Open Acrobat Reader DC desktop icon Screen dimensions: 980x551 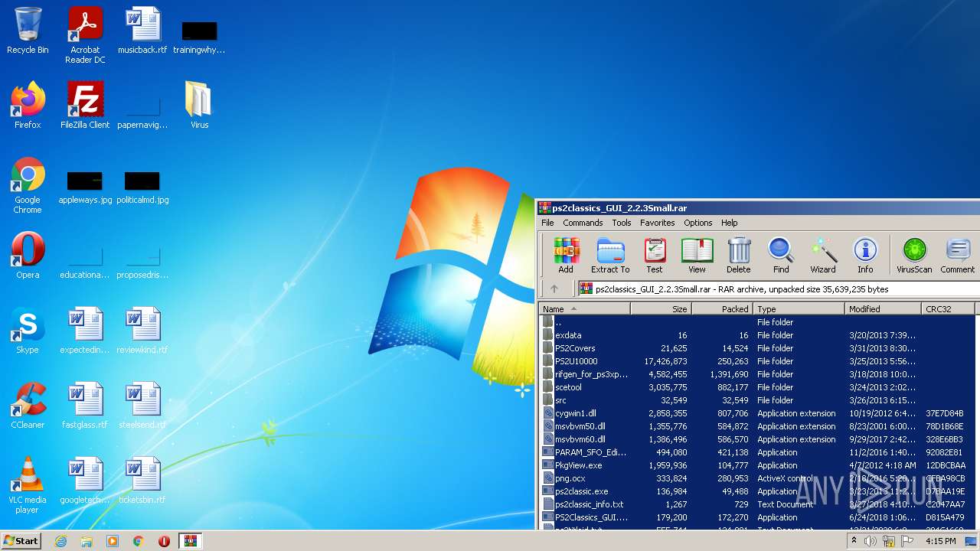pos(85,35)
